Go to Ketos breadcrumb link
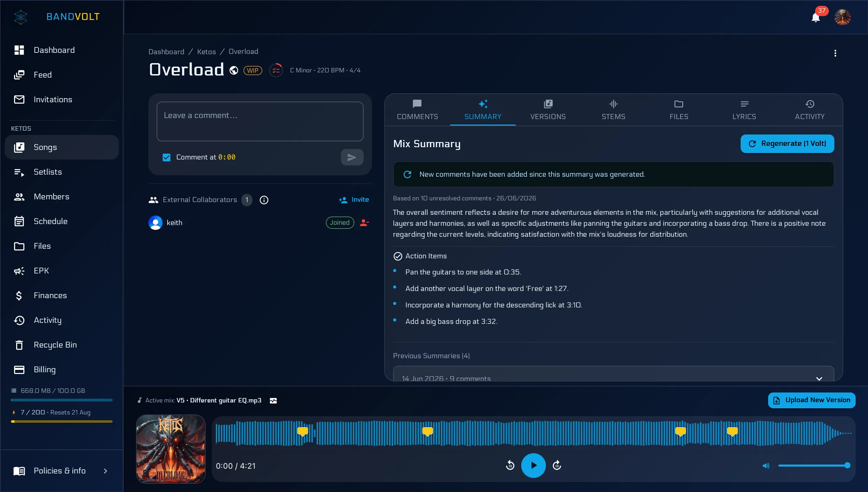The image size is (868, 492). coord(206,51)
